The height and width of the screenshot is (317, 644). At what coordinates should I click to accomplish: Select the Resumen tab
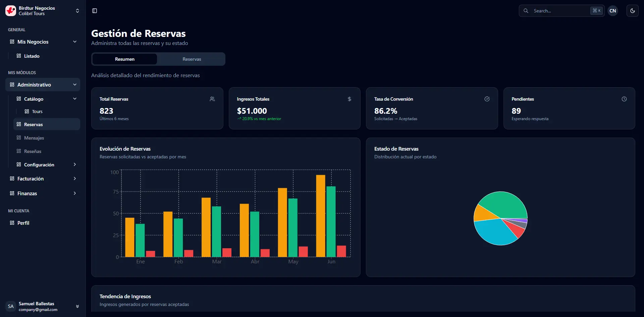[124, 59]
